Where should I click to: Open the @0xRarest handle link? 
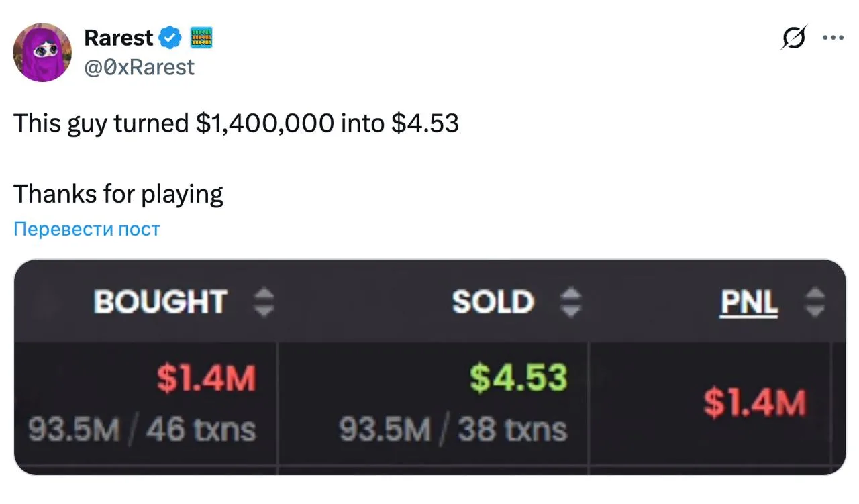[x=140, y=67]
